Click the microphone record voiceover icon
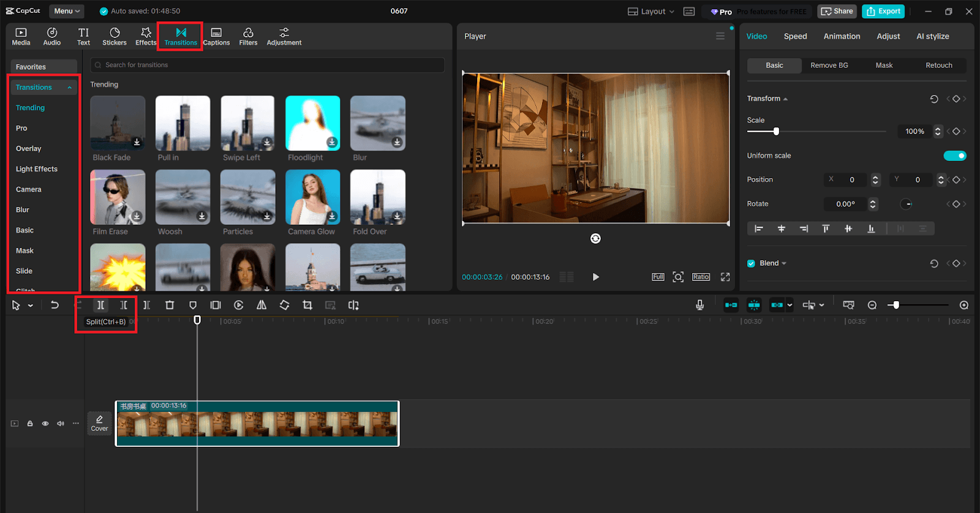 click(699, 305)
